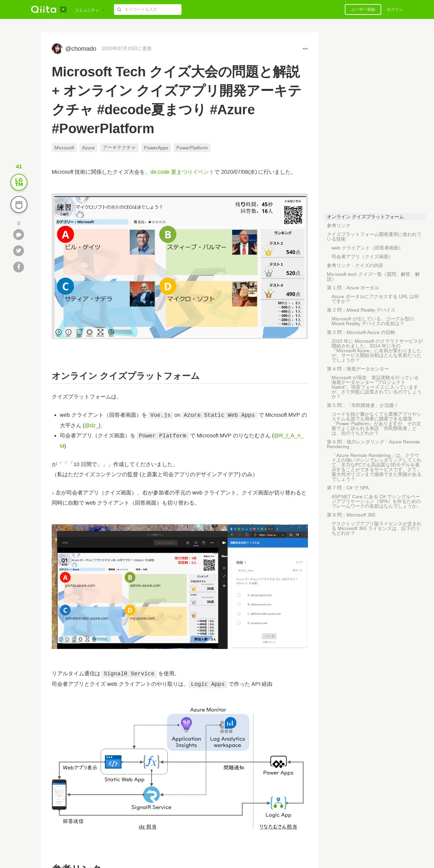434x868 pixels.
Task: Share the article on Twitter
Action: coord(19,250)
